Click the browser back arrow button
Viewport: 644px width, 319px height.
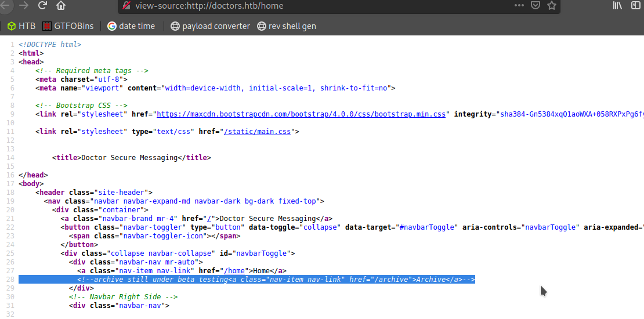point(5,6)
